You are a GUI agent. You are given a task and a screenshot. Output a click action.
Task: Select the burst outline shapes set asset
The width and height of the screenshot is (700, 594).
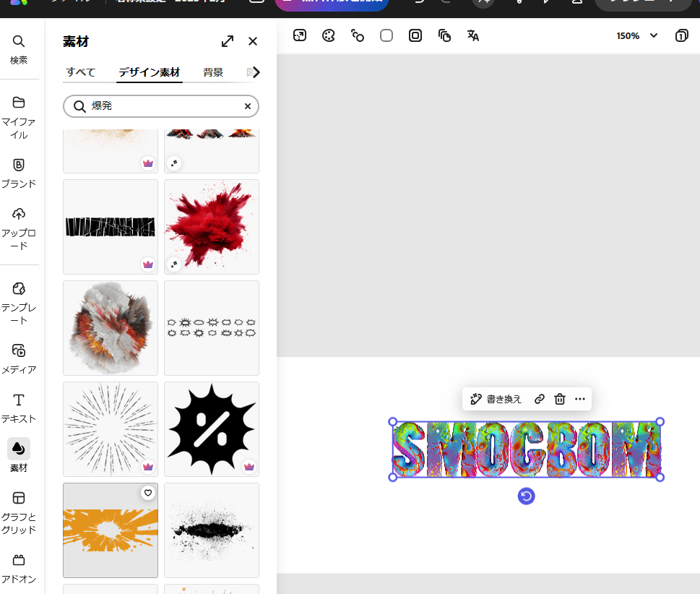212,328
